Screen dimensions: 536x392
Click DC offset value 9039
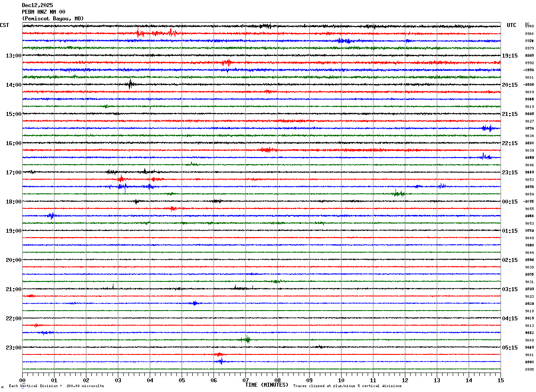point(529,150)
